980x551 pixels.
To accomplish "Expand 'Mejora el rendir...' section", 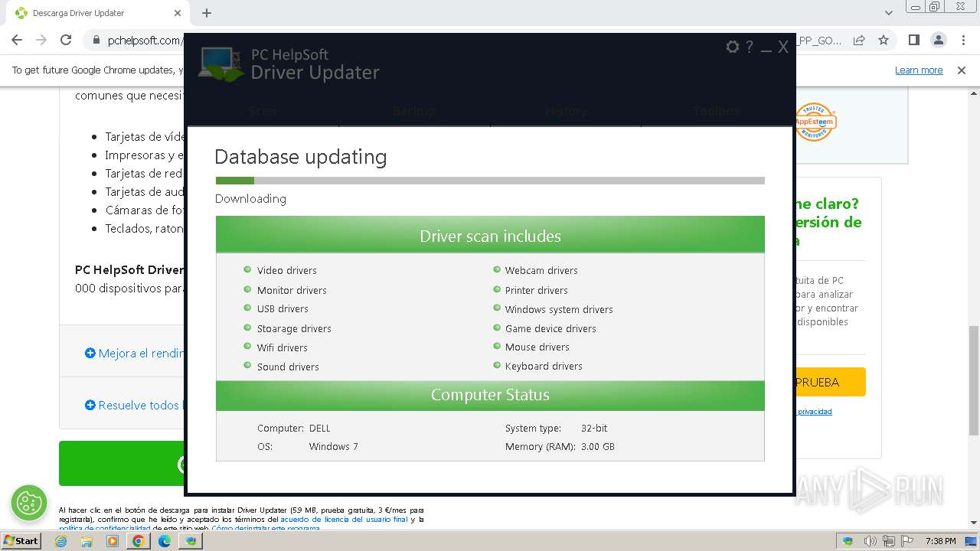I will pyautogui.click(x=135, y=354).
